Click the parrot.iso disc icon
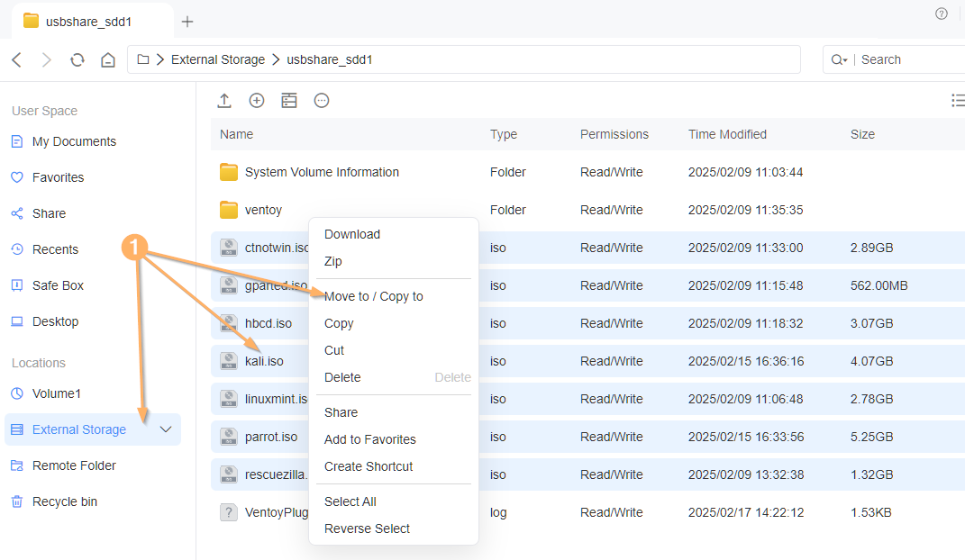The width and height of the screenshot is (965, 560). coord(229,437)
